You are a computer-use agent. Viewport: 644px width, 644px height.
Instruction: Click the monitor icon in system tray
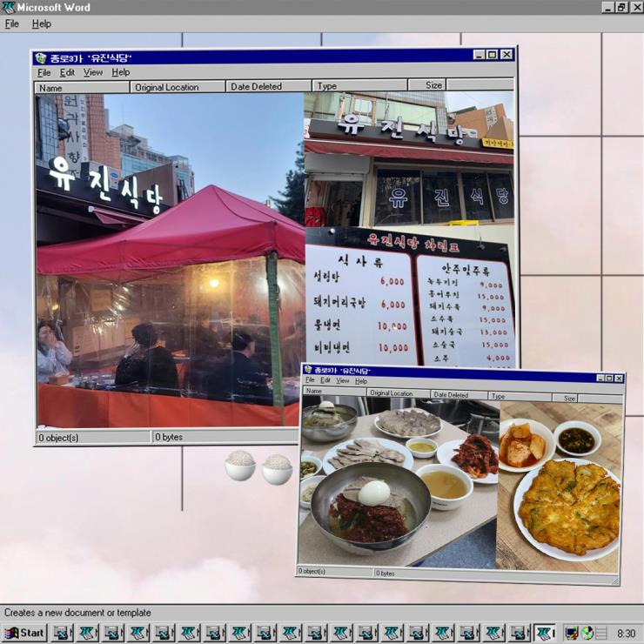(571, 633)
